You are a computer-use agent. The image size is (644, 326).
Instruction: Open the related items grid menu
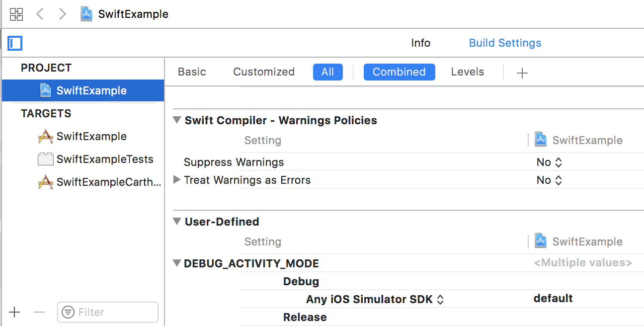16,14
